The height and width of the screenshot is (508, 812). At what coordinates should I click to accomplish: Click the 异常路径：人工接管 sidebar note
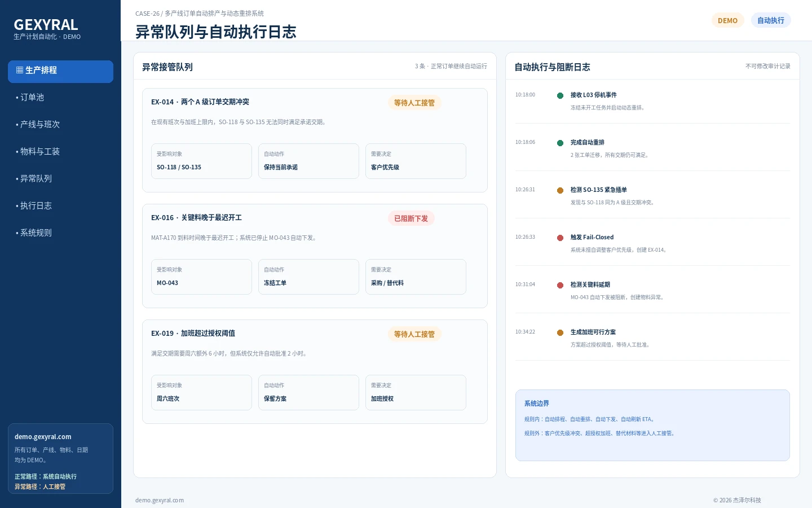[40, 487]
